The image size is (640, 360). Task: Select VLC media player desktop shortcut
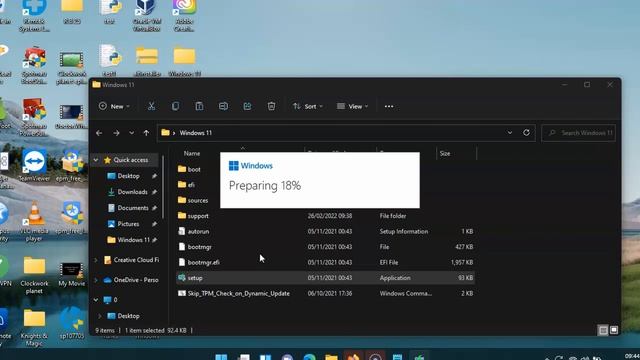point(34,222)
